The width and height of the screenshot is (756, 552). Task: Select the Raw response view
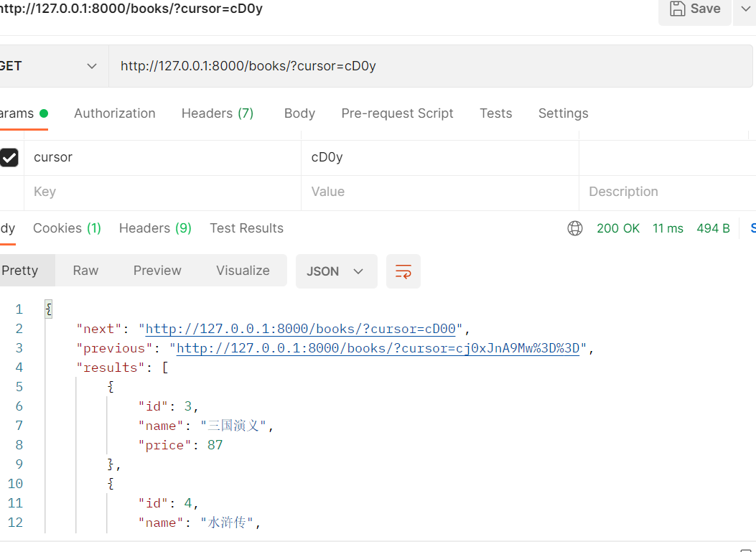pyautogui.click(x=85, y=271)
